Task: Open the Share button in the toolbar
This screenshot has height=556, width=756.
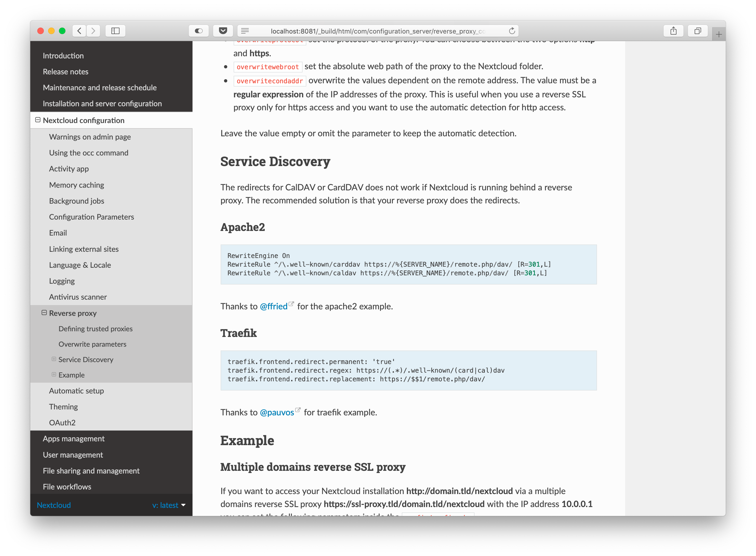Action: pos(673,31)
